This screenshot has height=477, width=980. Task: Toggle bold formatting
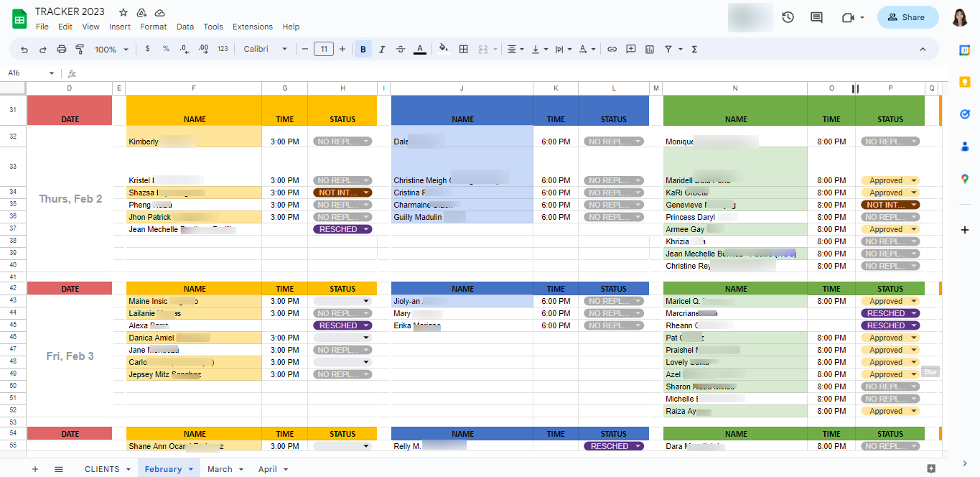[363, 50]
